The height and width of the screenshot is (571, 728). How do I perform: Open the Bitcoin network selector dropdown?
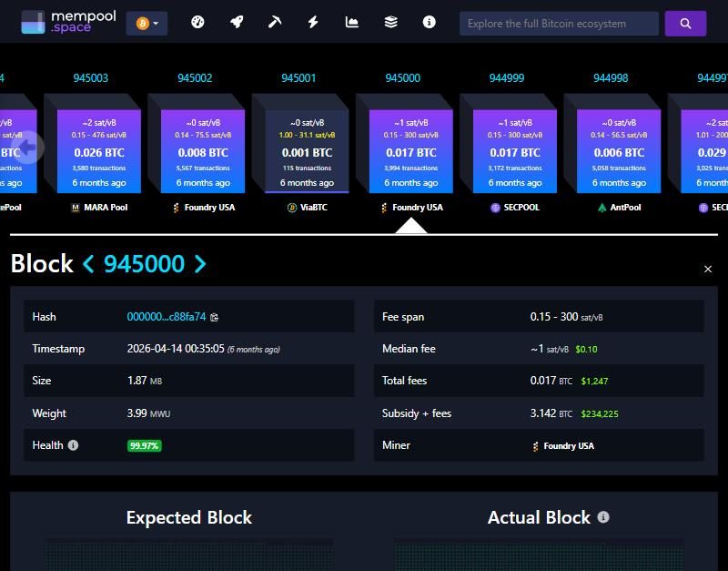147,24
